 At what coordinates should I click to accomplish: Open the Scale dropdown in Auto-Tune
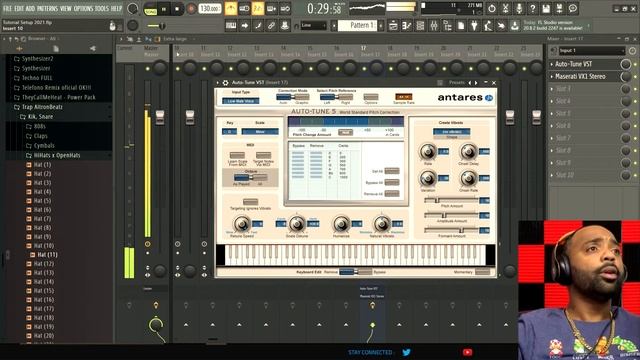pos(260,131)
